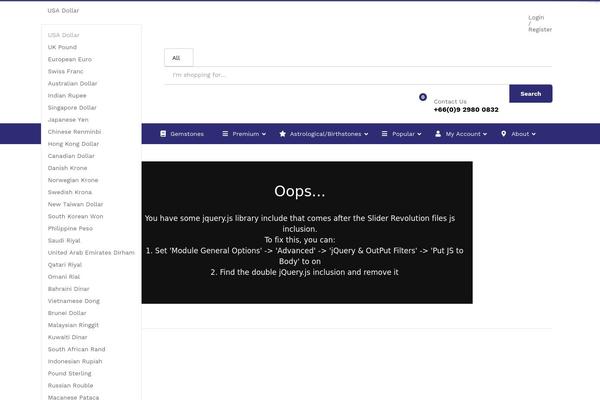The height and width of the screenshot is (400, 600).
Task: Select Bahraini Dinar currency
Action: tap(68, 289)
